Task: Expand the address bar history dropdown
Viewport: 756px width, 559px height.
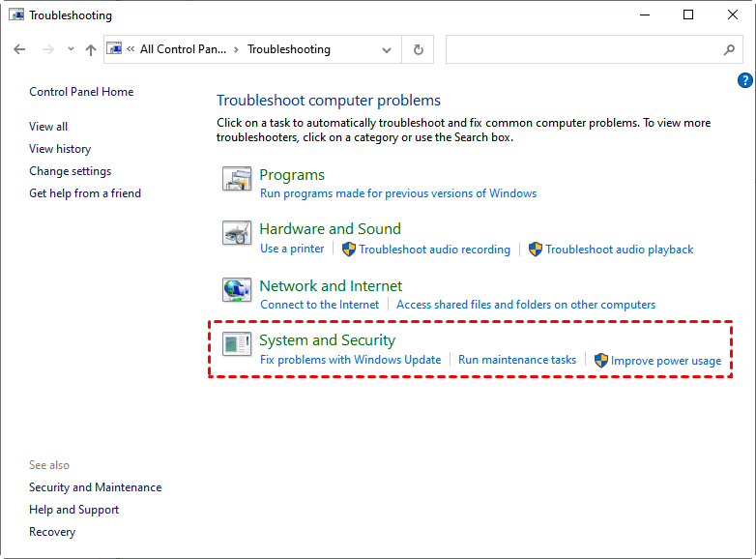Action: (387, 49)
